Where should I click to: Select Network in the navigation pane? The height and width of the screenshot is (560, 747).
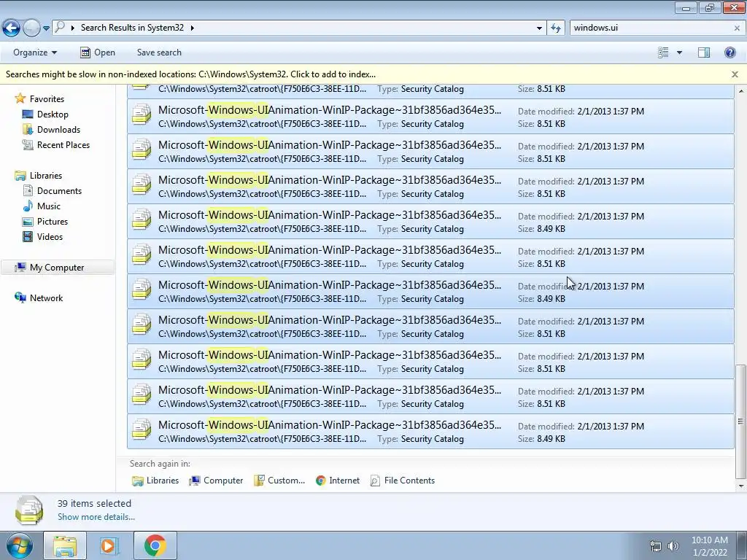click(x=46, y=298)
